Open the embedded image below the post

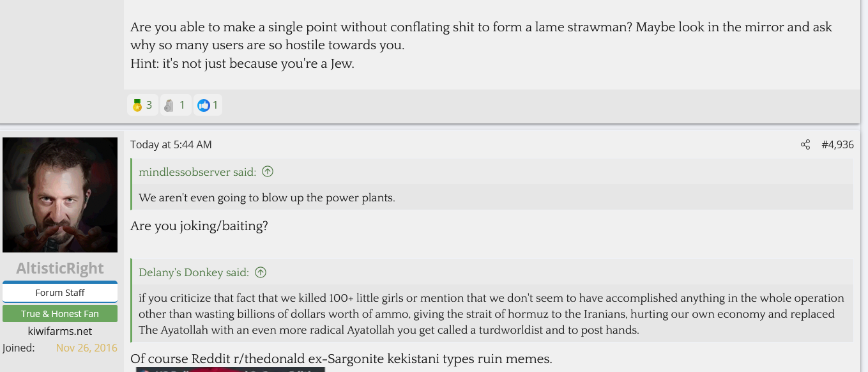tap(230, 369)
